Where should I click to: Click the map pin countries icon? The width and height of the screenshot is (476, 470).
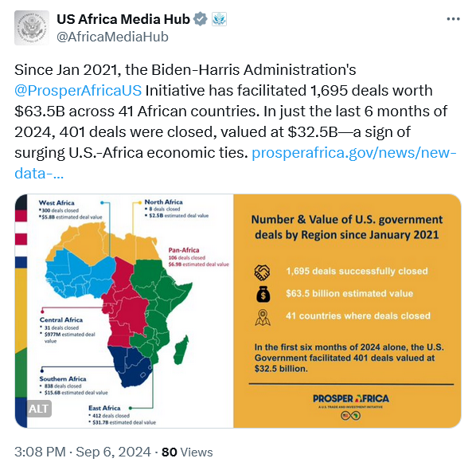pyautogui.click(x=263, y=318)
